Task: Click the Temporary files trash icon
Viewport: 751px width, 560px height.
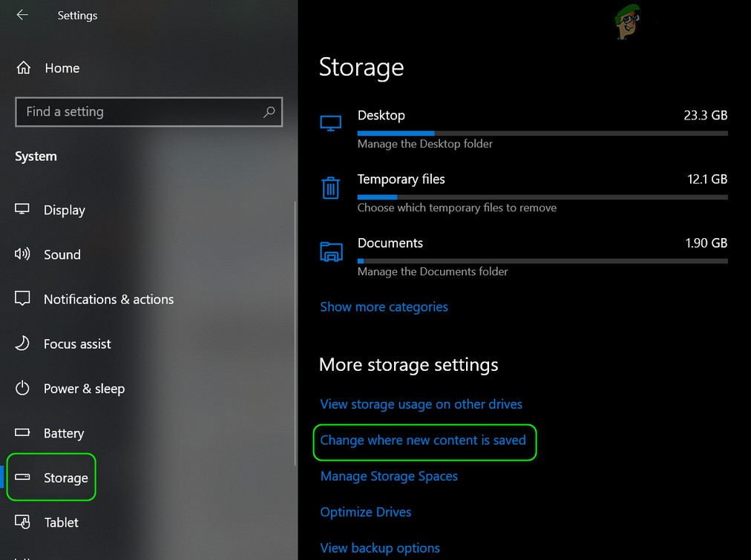Action: point(331,188)
